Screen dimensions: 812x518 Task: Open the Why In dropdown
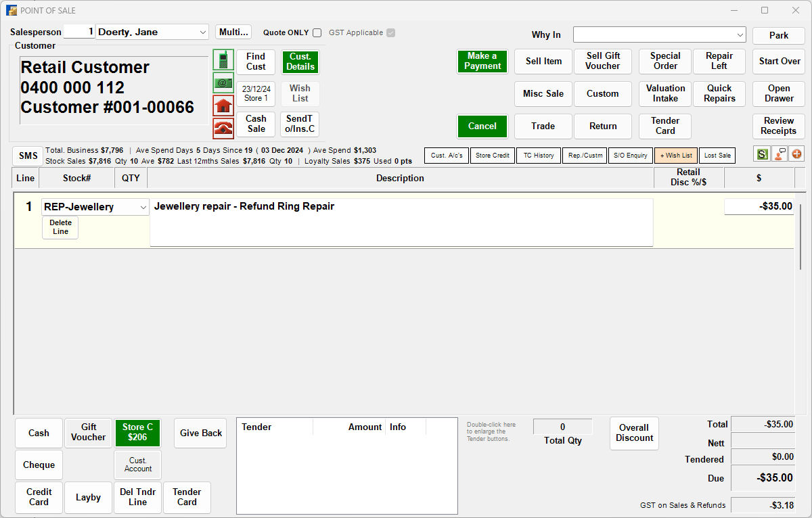(740, 35)
